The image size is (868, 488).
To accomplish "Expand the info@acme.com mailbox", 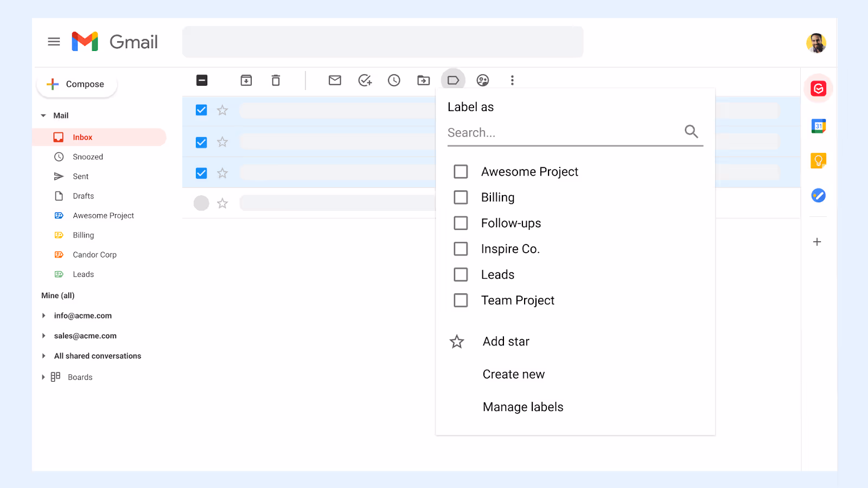I will click(x=43, y=316).
